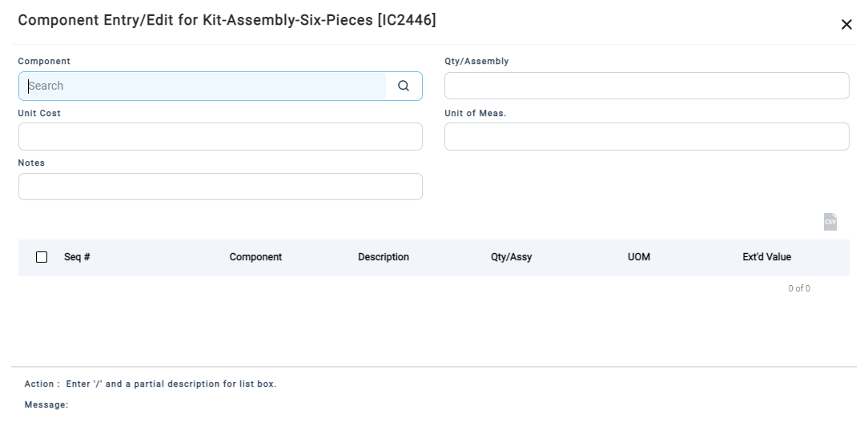Image resolution: width=868 pixels, height=422 pixels.
Task: Click the "0 of 0" record counter
Action: (x=799, y=288)
